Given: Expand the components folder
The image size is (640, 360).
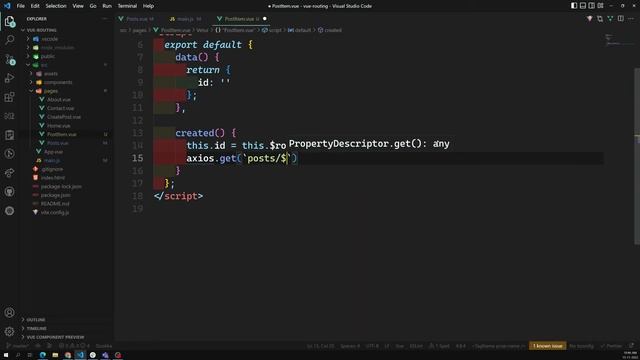Looking at the screenshot, I should click(x=58, y=82).
